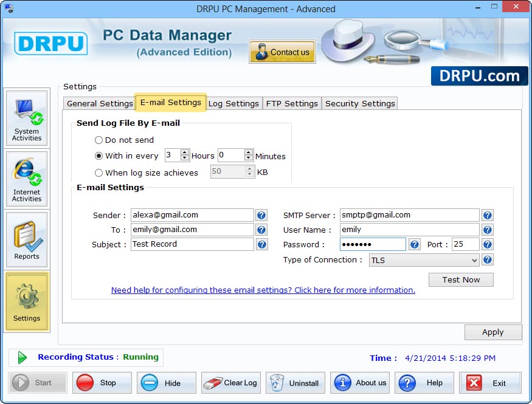Click the Subject input field

(192, 244)
